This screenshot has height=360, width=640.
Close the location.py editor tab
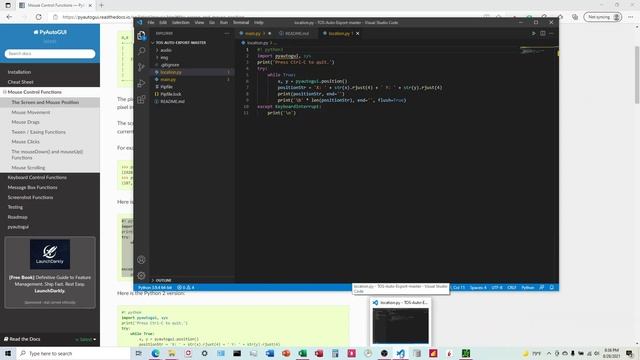[358, 33]
